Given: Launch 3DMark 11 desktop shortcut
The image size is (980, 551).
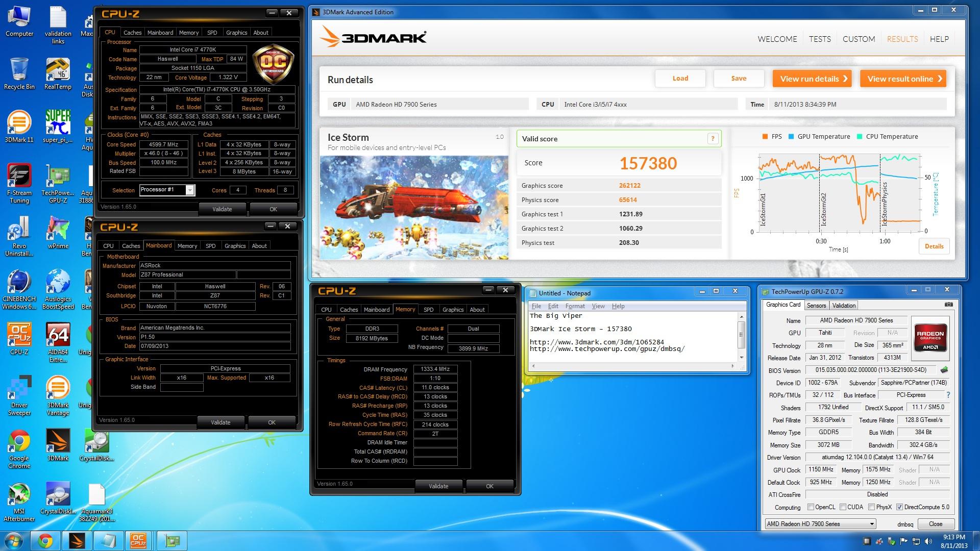Looking at the screenshot, I should (x=19, y=127).
